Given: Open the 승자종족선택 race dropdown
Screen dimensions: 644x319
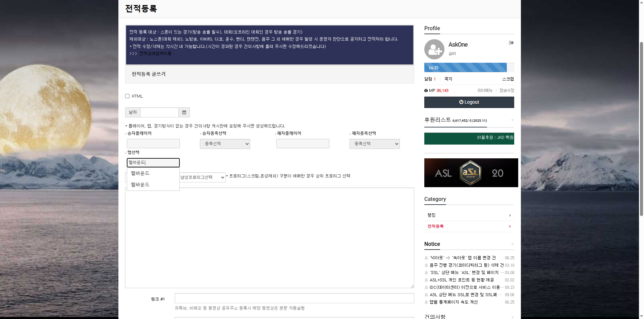Looking at the screenshot, I should pyautogui.click(x=225, y=144).
